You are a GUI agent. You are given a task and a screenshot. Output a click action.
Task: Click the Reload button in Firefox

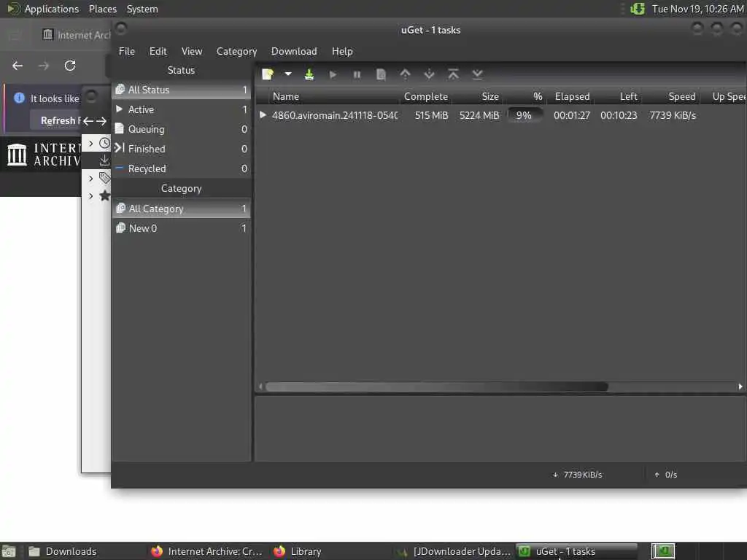click(70, 66)
